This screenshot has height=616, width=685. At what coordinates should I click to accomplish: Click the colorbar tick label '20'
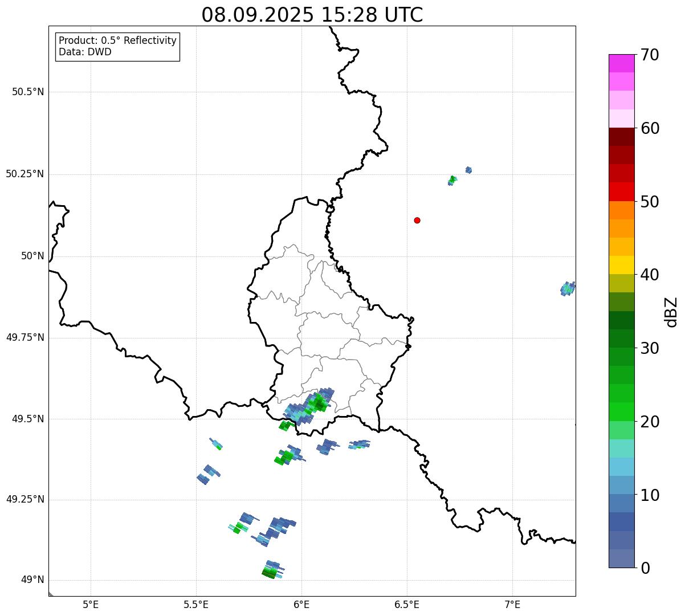point(650,422)
